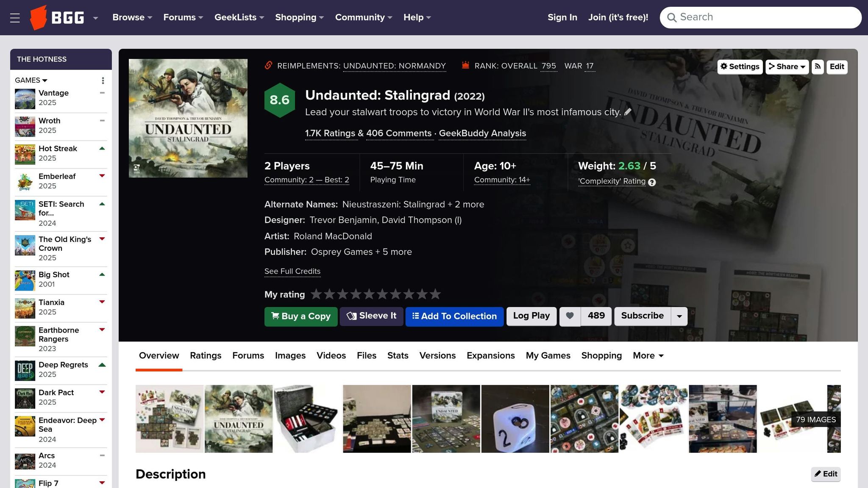Image resolution: width=868 pixels, height=488 pixels.
Task: Click the Buy a Copy button
Action: (x=301, y=316)
